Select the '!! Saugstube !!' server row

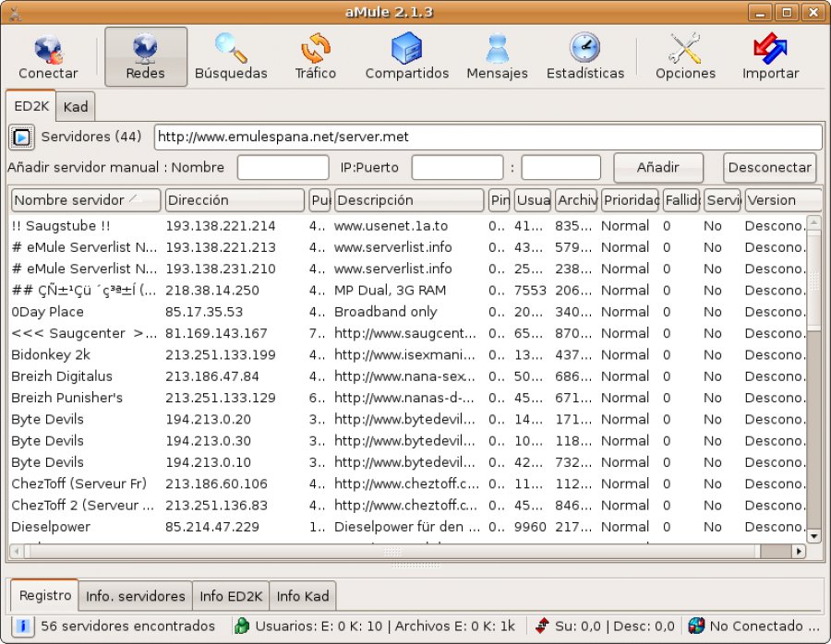(x=408, y=226)
